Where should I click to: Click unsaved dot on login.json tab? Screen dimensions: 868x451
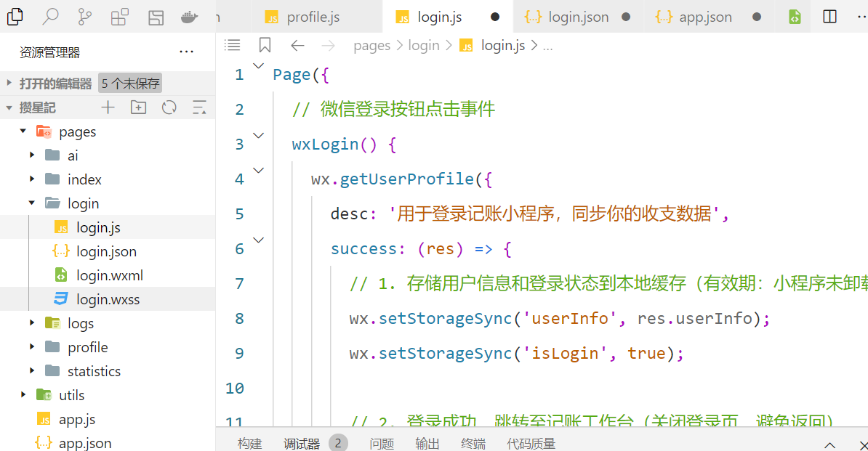(x=626, y=17)
